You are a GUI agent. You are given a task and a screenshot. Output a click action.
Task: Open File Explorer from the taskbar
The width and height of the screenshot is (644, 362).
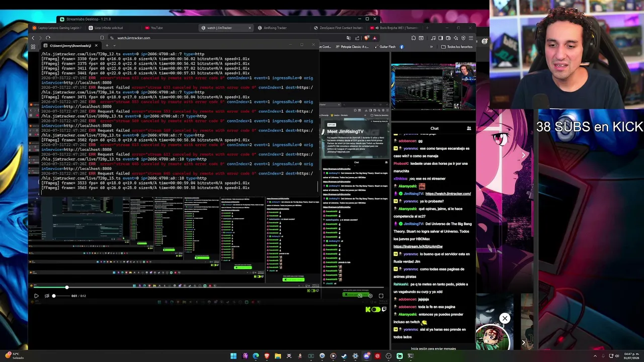pyautogui.click(x=278, y=356)
